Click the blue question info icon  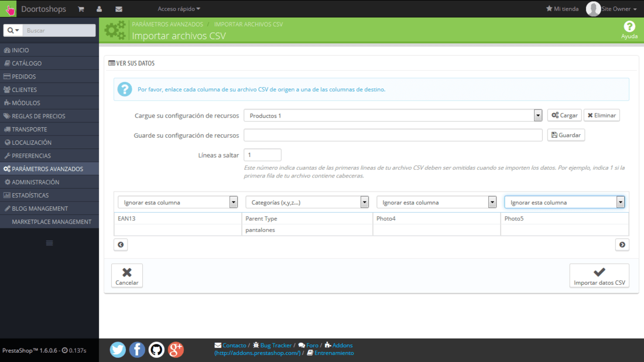(x=125, y=89)
